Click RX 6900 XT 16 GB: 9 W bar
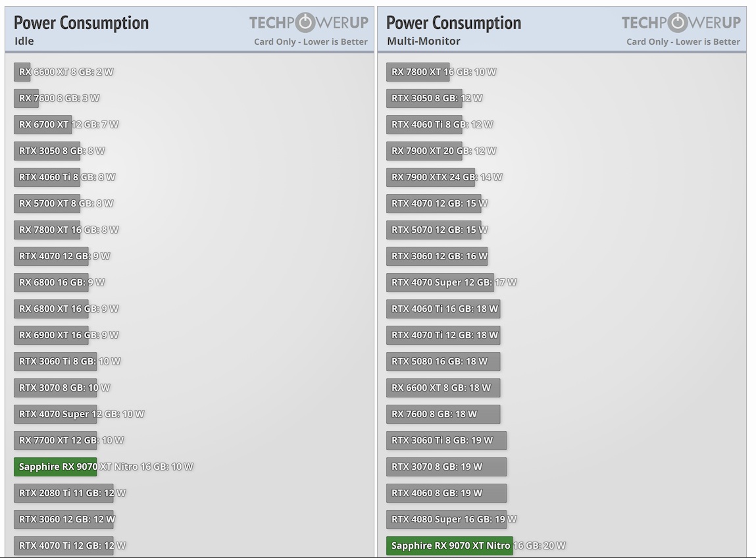This screenshot has height=558, width=756. point(51,335)
